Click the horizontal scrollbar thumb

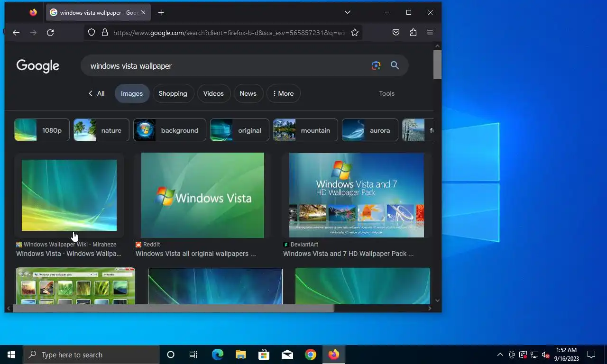point(173,309)
